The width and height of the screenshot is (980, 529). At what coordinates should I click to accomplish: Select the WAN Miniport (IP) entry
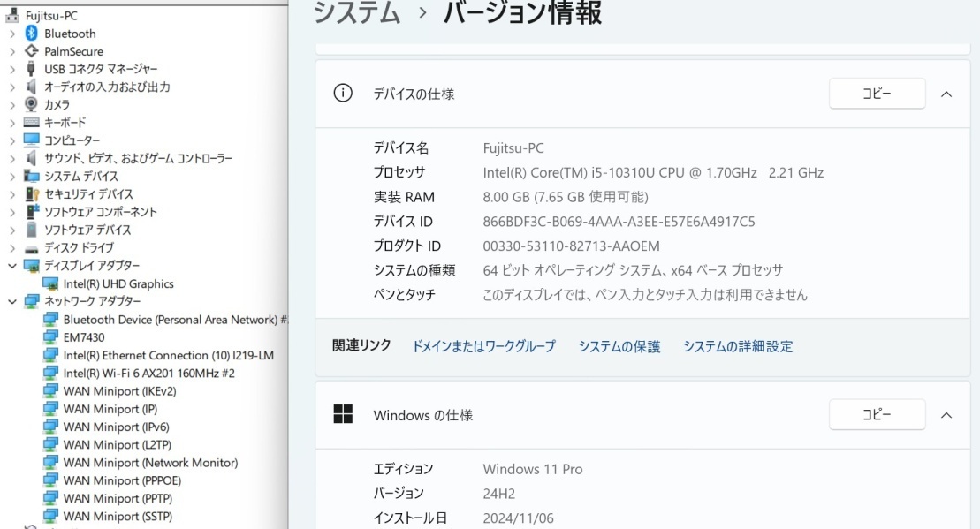(x=110, y=409)
